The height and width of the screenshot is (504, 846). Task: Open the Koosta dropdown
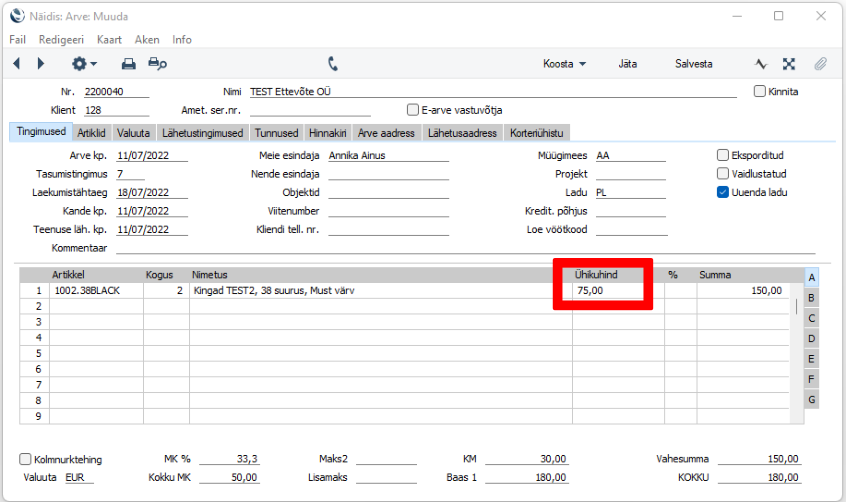tap(564, 64)
